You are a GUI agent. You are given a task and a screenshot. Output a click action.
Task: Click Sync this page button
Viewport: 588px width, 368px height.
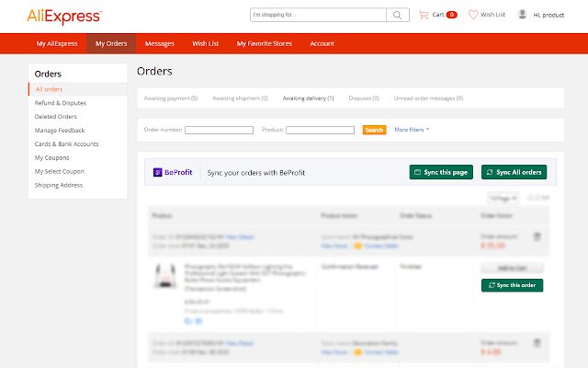tap(441, 172)
